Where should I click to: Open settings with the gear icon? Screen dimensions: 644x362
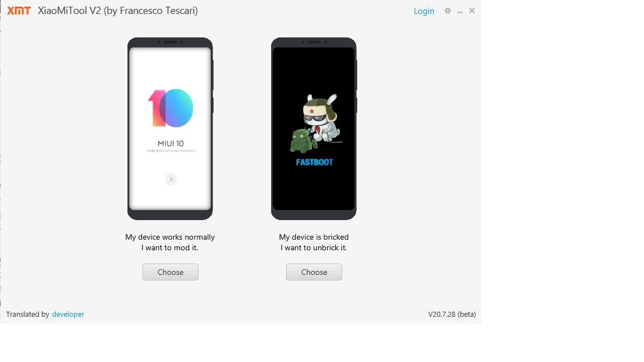pyautogui.click(x=448, y=11)
